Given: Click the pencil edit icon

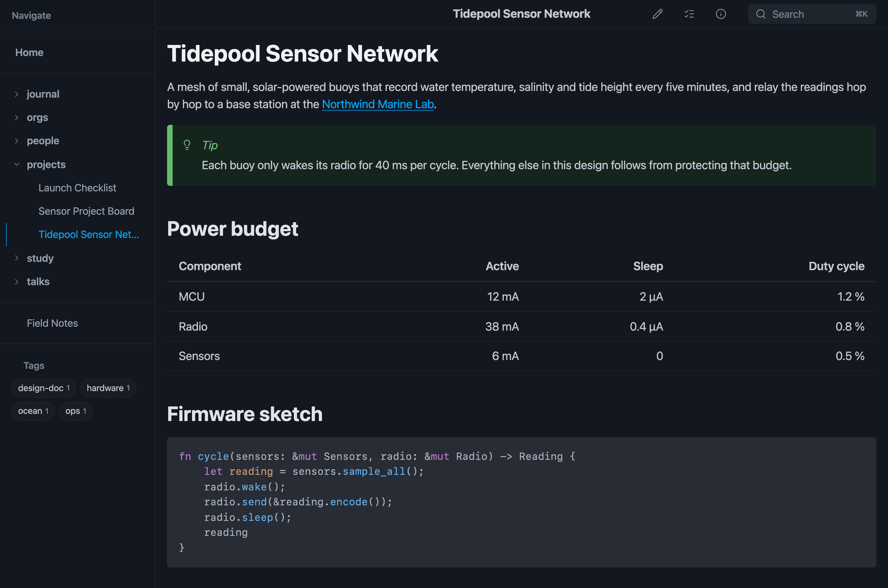Looking at the screenshot, I should point(657,14).
